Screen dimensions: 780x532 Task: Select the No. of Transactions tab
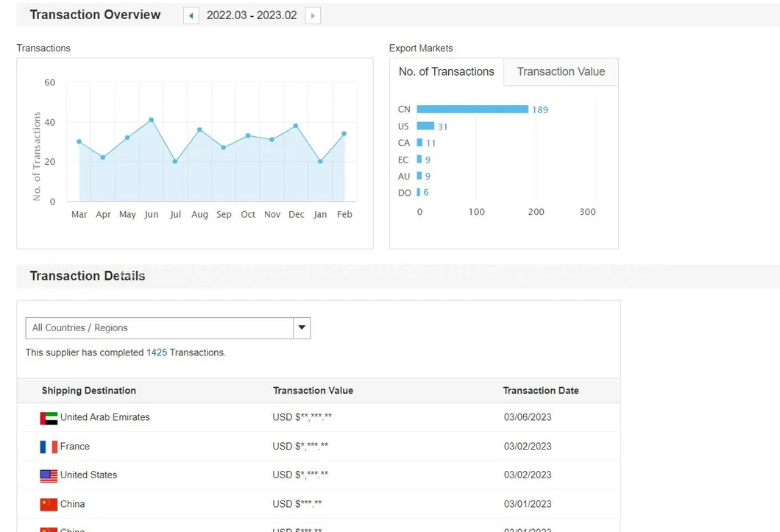[447, 72]
